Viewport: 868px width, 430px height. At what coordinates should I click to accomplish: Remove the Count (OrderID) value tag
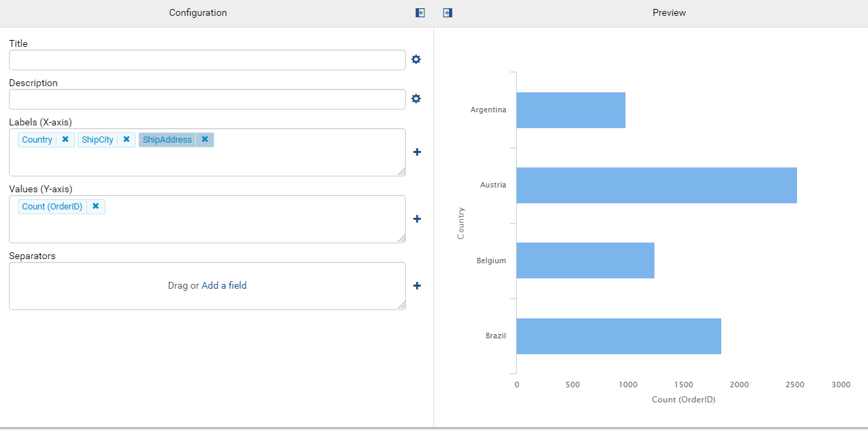(x=96, y=206)
